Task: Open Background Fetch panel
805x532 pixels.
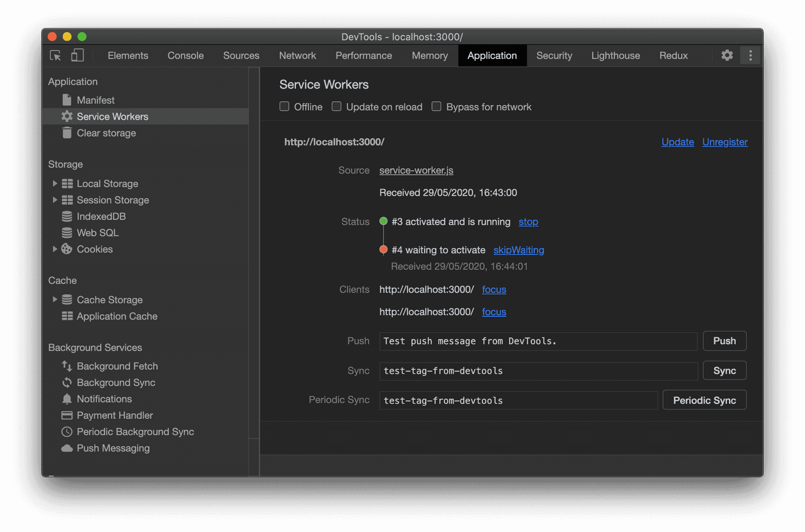Action: click(x=117, y=366)
